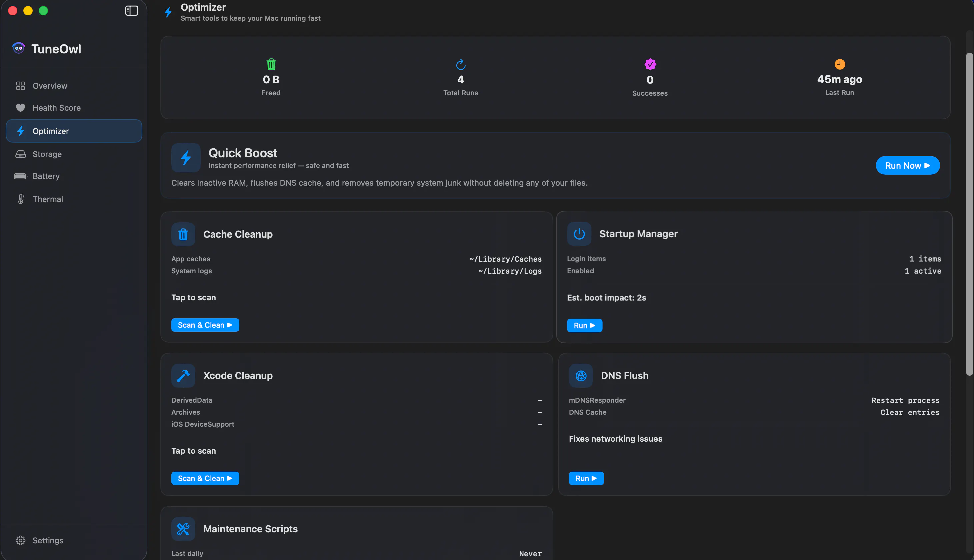Click the 'DerivedData' row label
Viewport: 974px width, 560px height.
tap(191, 400)
